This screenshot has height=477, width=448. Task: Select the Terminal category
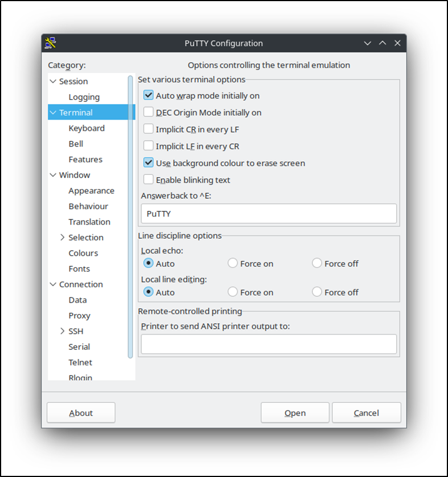point(76,113)
